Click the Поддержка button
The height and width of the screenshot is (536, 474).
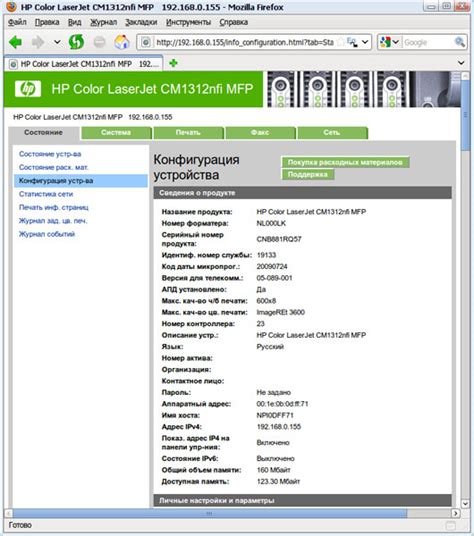click(308, 174)
